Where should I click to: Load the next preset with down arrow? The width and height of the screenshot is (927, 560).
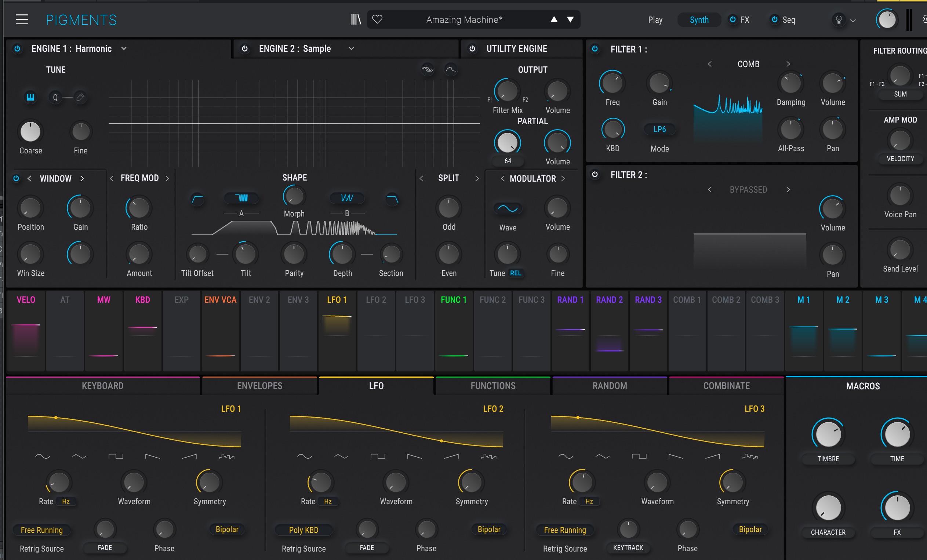tap(570, 19)
